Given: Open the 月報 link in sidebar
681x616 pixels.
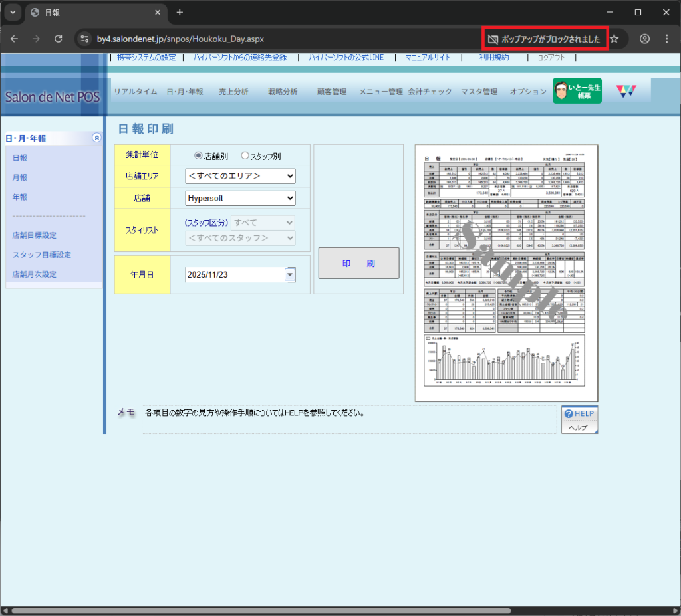Looking at the screenshot, I should pos(20,177).
